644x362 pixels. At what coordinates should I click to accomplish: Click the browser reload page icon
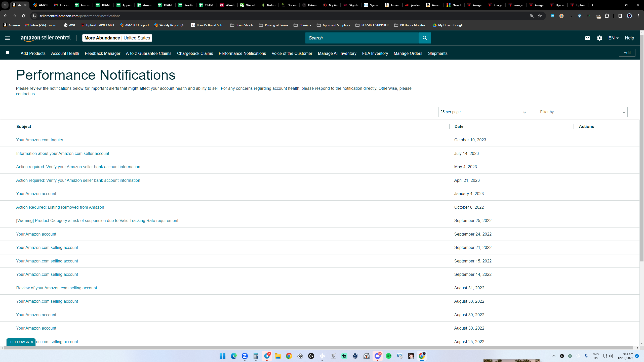click(x=24, y=16)
